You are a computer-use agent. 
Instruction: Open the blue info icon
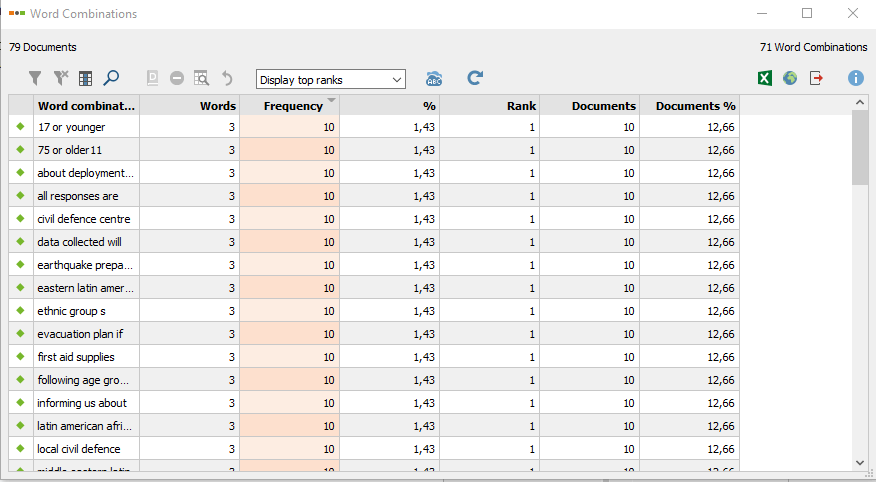pos(855,78)
